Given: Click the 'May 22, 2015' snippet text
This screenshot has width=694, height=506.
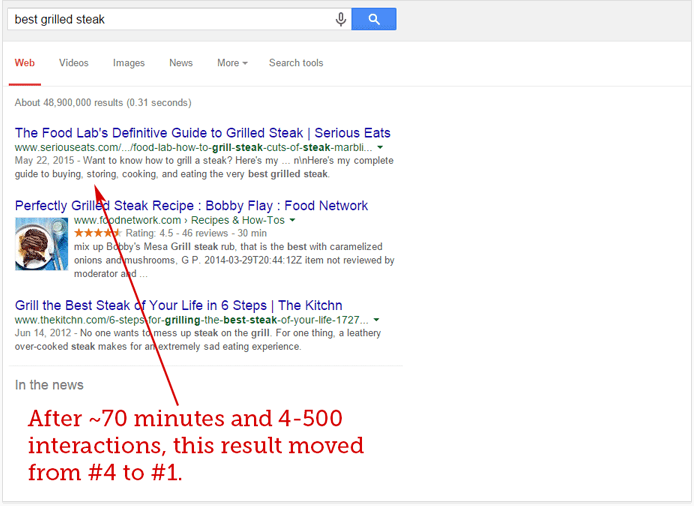Looking at the screenshot, I should point(44,160).
